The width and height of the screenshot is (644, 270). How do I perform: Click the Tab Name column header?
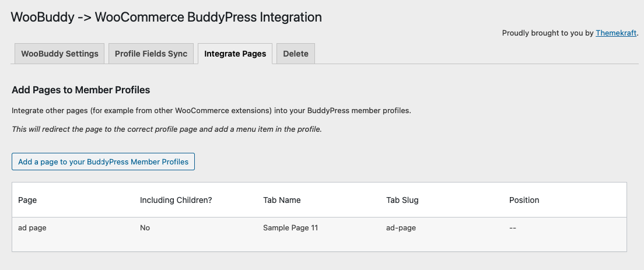coord(282,200)
